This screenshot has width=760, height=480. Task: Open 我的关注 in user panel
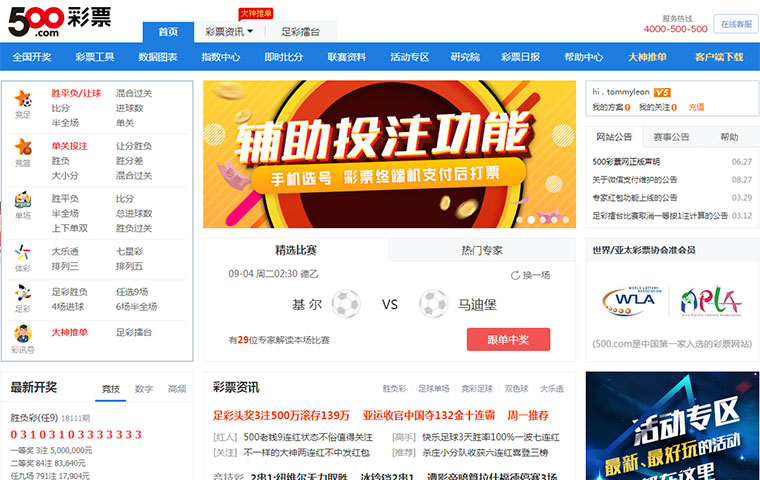click(658, 107)
